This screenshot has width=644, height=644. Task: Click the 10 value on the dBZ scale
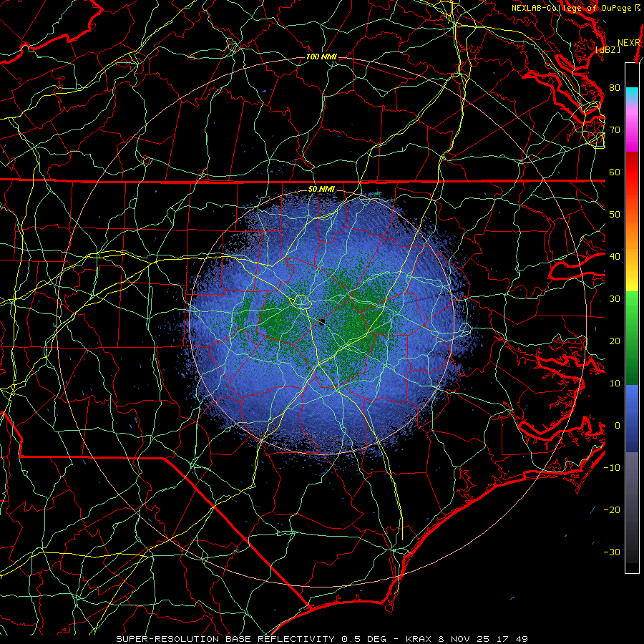point(615,384)
